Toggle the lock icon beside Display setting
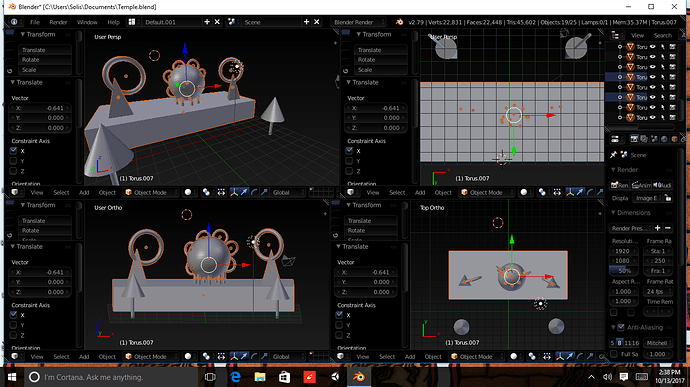690x387 pixels. pyautogui.click(x=668, y=198)
